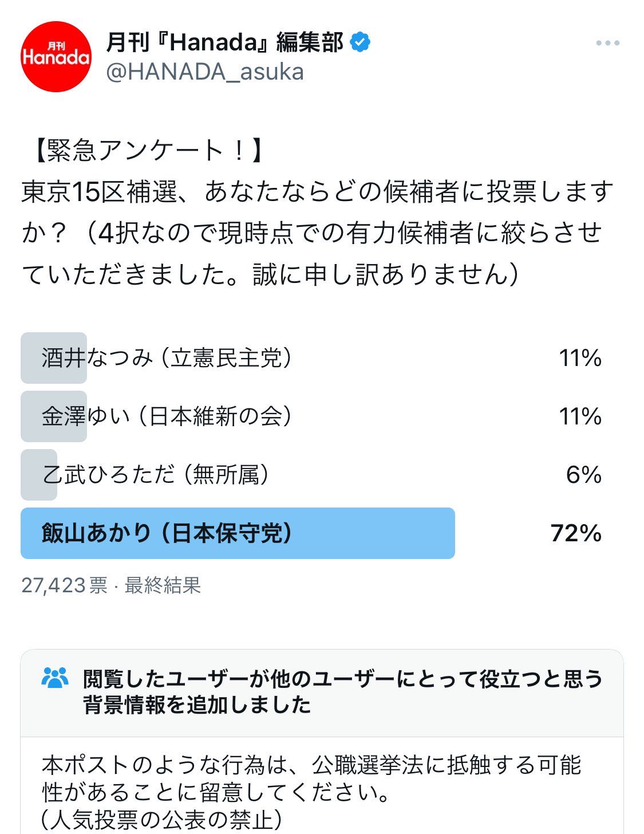Click the Hanada profile avatar icon

tap(57, 54)
